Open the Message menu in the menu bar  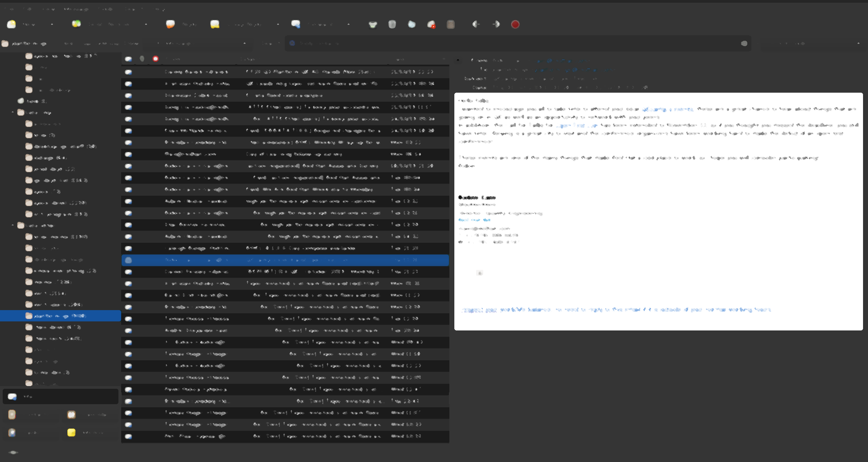pyautogui.click(x=75, y=9)
